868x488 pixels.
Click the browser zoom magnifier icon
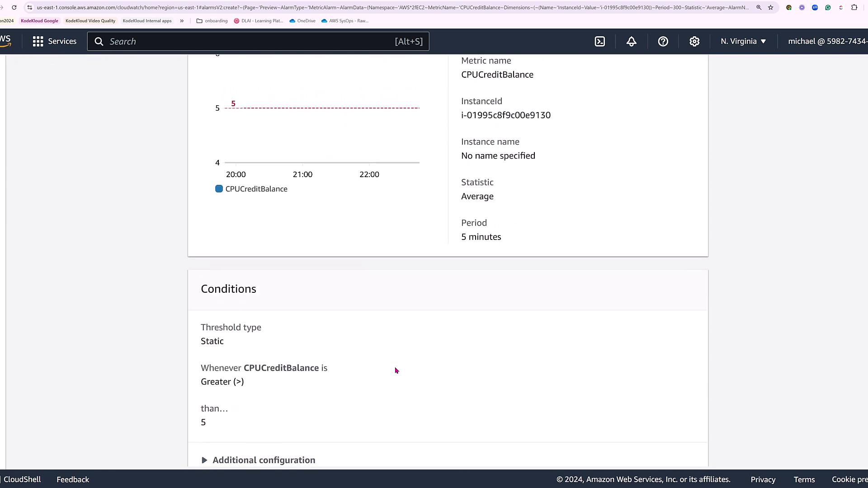coord(759,8)
